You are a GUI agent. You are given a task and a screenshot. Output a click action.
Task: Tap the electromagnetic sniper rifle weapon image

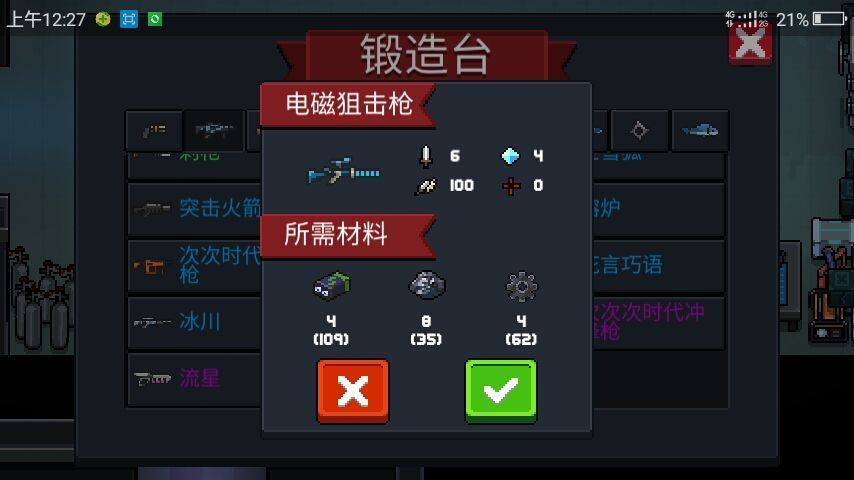tap(344, 171)
